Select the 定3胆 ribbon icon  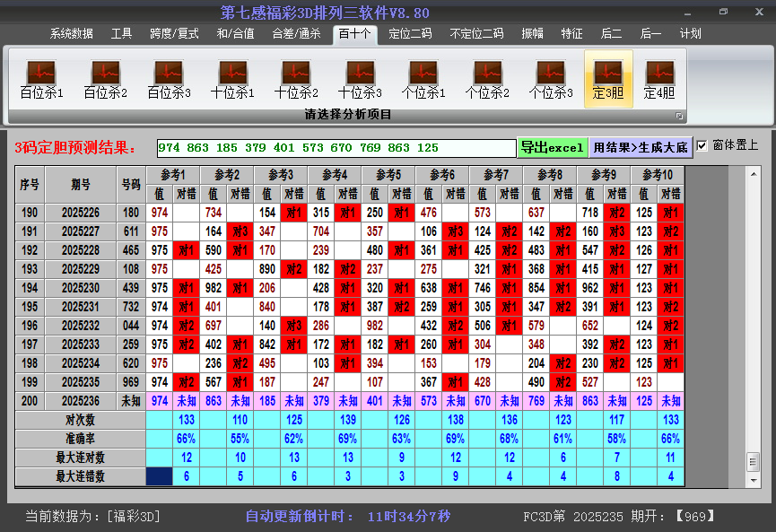coord(608,79)
